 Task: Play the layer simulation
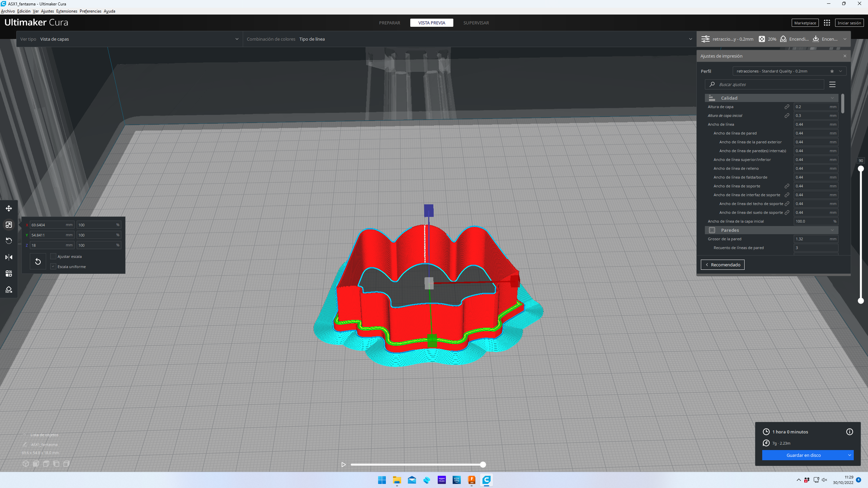pyautogui.click(x=343, y=465)
